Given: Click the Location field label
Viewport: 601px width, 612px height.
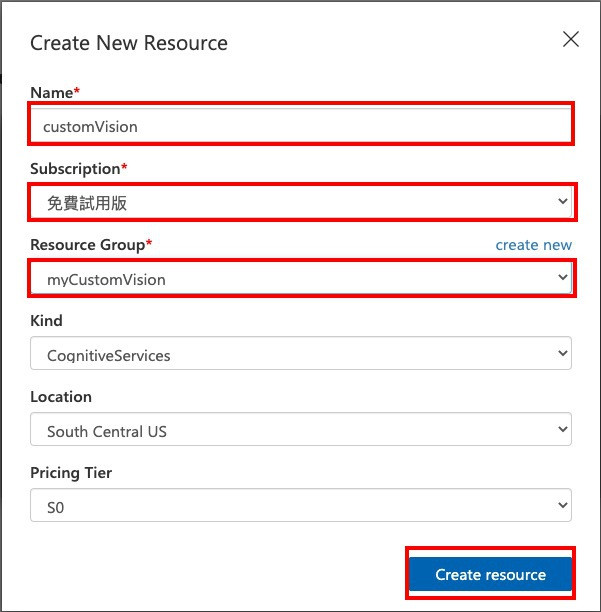Looking at the screenshot, I should point(61,397).
